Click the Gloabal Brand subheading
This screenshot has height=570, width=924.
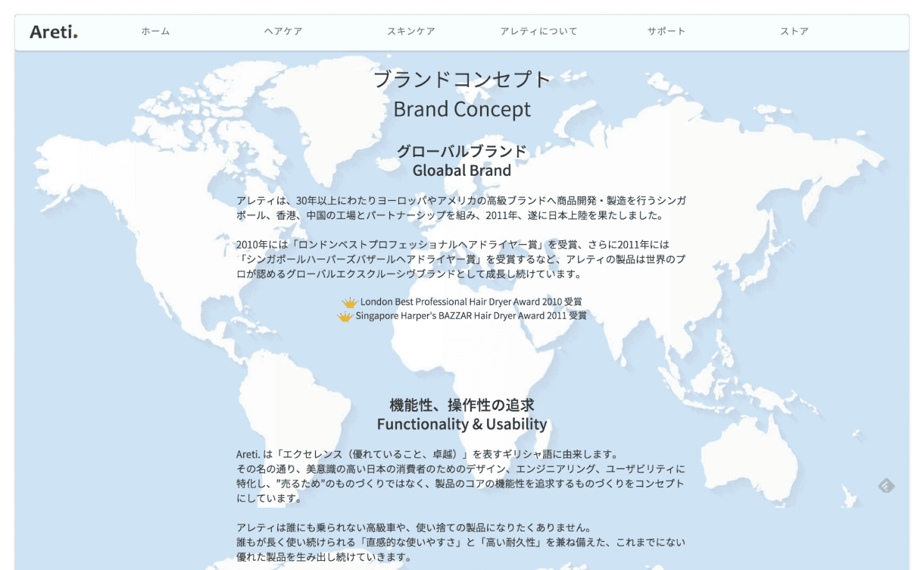point(462,171)
